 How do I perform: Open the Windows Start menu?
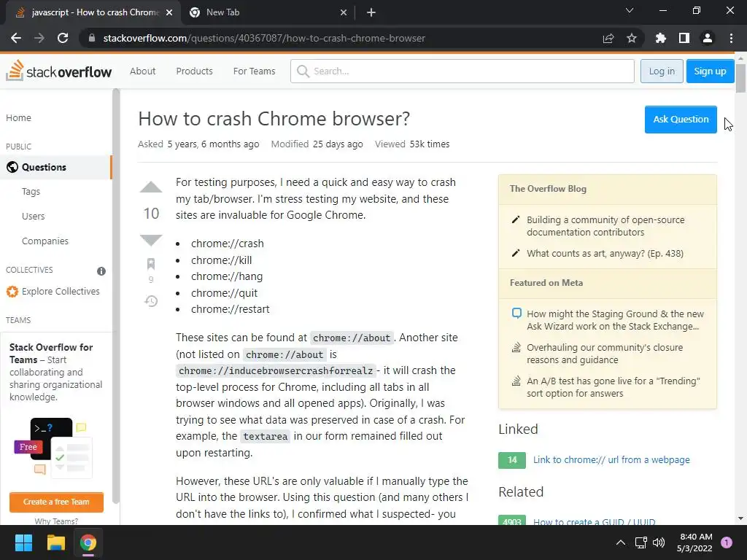pyautogui.click(x=24, y=542)
